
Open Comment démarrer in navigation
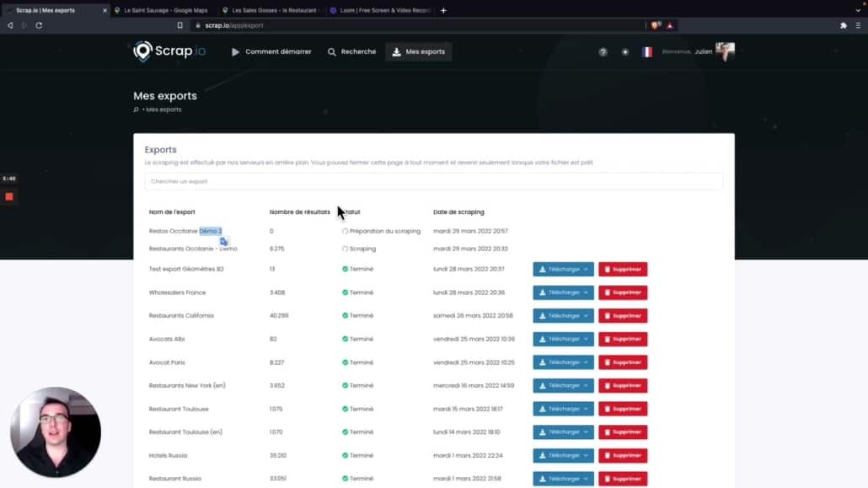point(271,52)
